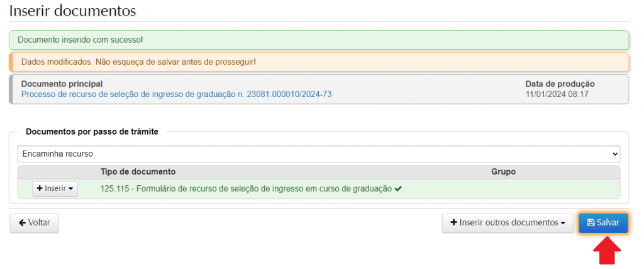
Task: Click the plus icon on the row Inserir button
Action: pos(40,188)
